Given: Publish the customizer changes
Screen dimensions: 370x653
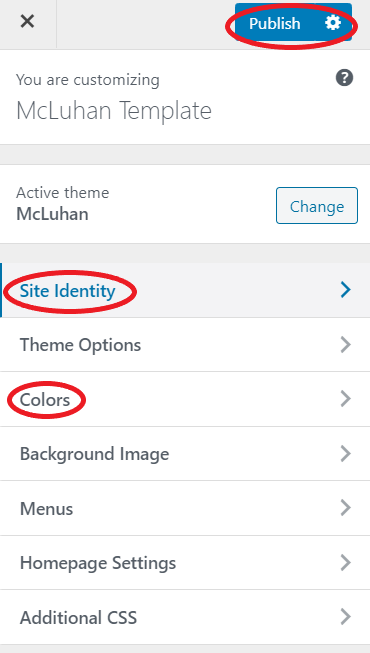Looking at the screenshot, I should [x=275, y=23].
